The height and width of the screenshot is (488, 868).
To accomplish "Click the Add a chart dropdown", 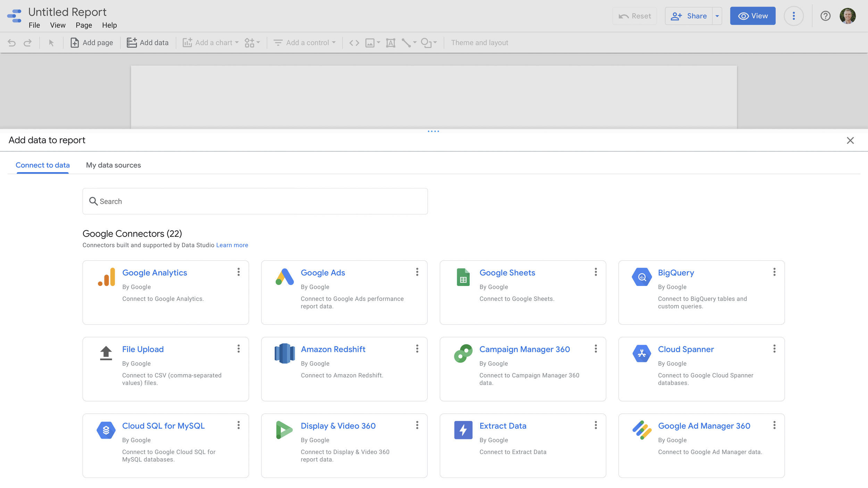I will (211, 42).
